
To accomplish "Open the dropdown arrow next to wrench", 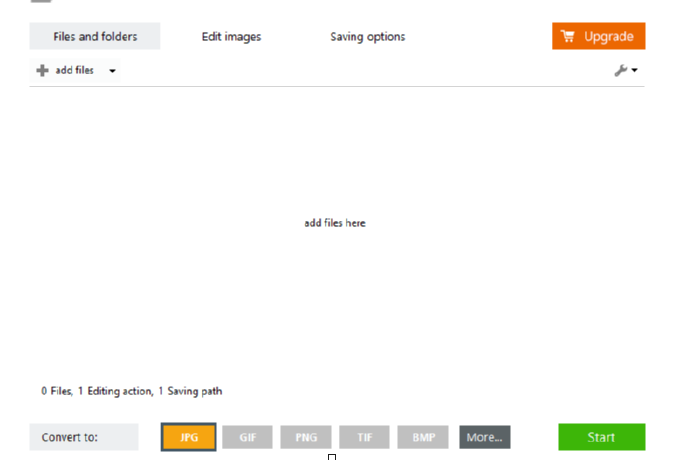I will (635, 71).
